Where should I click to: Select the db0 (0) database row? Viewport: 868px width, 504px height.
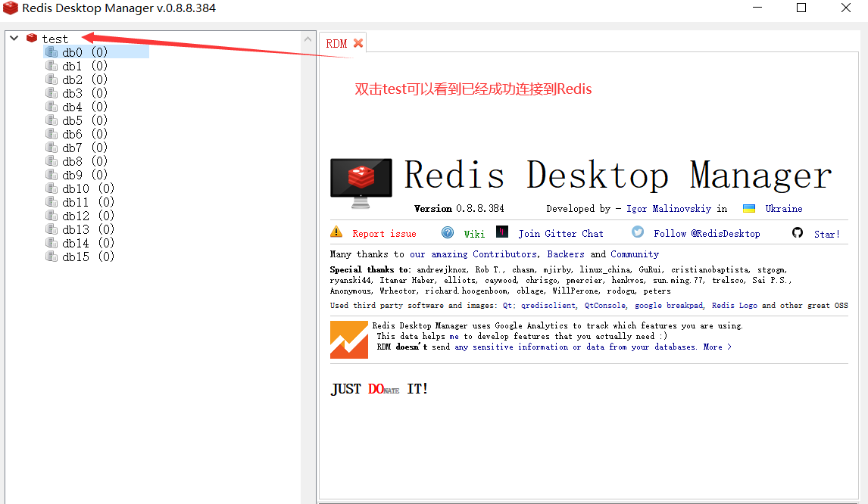click(x=95, y=52)
